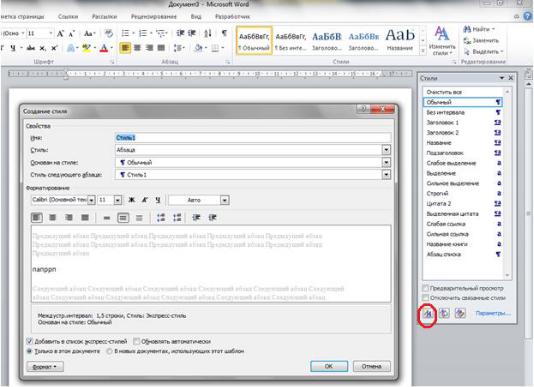Toggle the ribbon Strikethrough button
Viewport: 534px width, 387px height.
pyautogui.click(x=31, y=48)
